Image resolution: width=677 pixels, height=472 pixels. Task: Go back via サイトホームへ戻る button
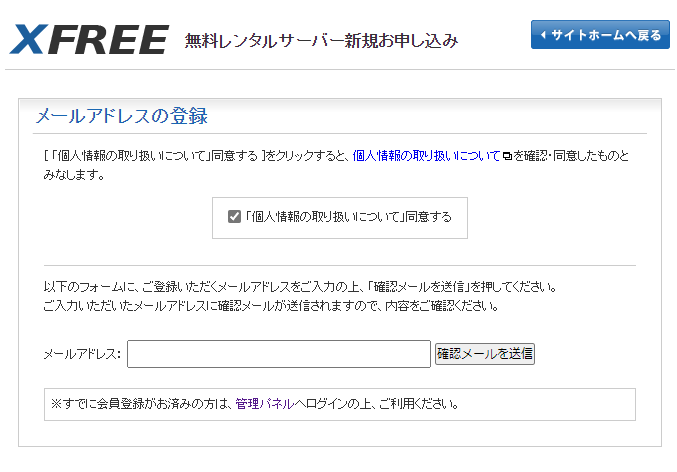click(x=600, y=35)
